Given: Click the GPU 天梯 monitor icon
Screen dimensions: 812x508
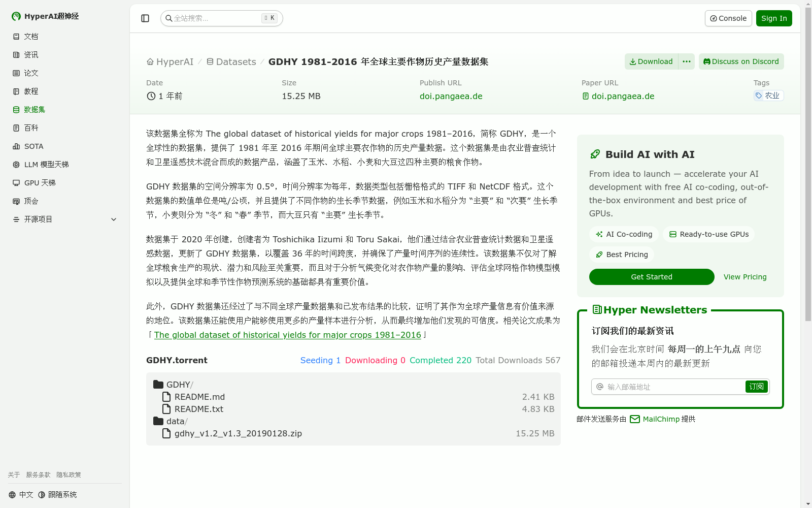Looking at the screenshot, I should [16, 183].
